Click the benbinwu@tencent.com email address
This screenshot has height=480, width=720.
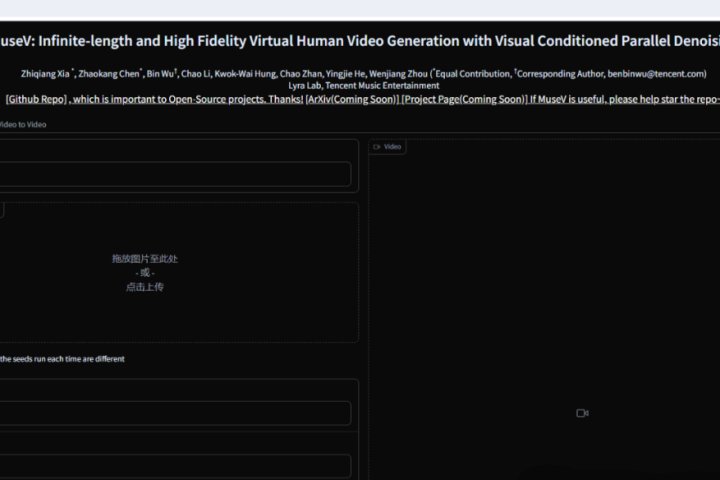(657, 73)
